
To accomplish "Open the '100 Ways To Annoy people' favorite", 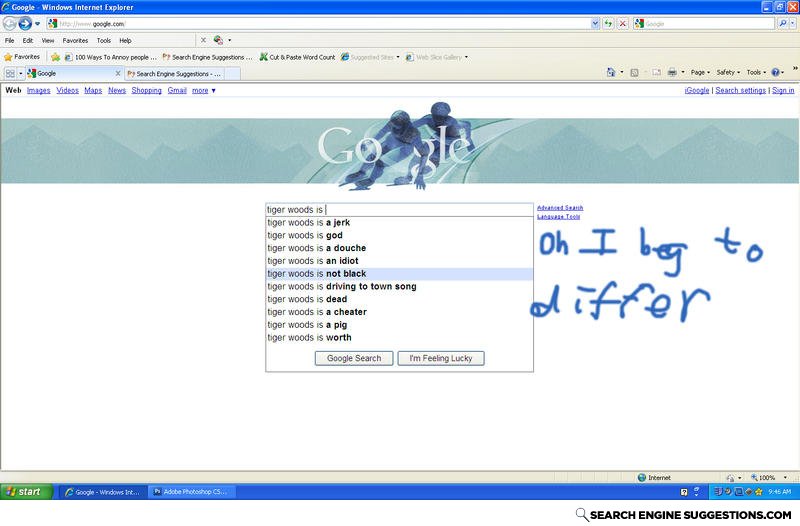I will click(x=111, y=57).
